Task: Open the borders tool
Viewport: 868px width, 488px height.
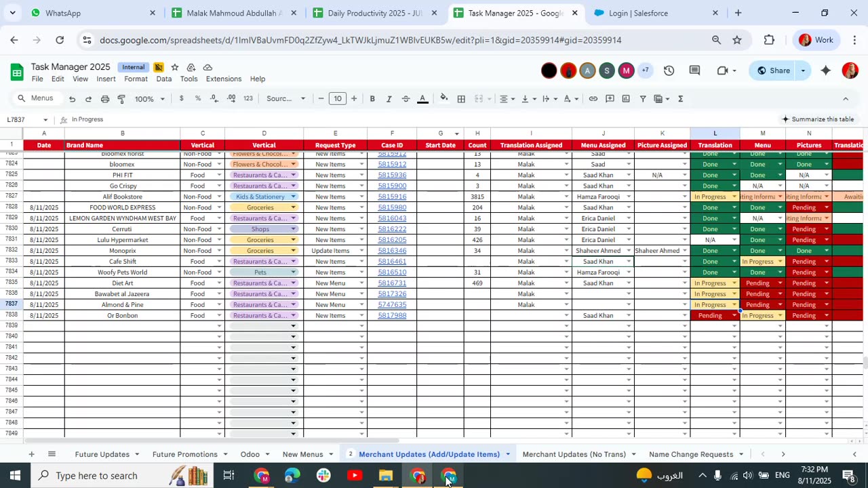Action: pyautogui.click(x=461, y=99)
